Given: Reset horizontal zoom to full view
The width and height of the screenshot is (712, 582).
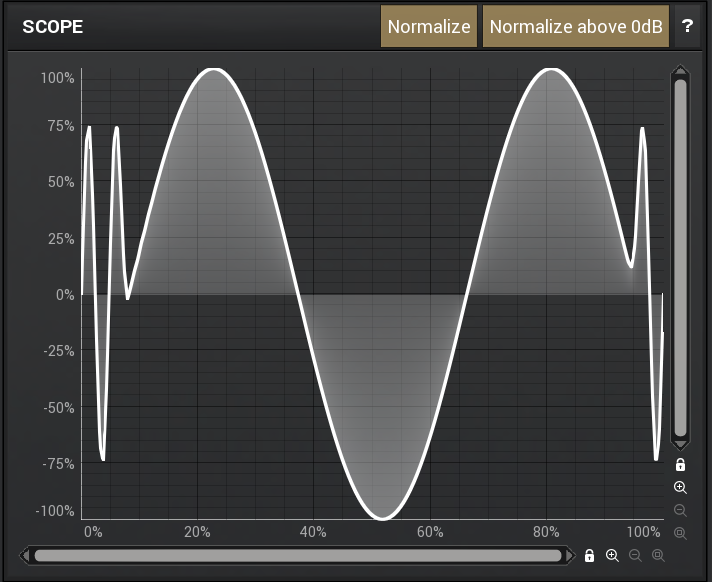Looking at the screenshot, I should pyautogui.click(x=658, y=556).
